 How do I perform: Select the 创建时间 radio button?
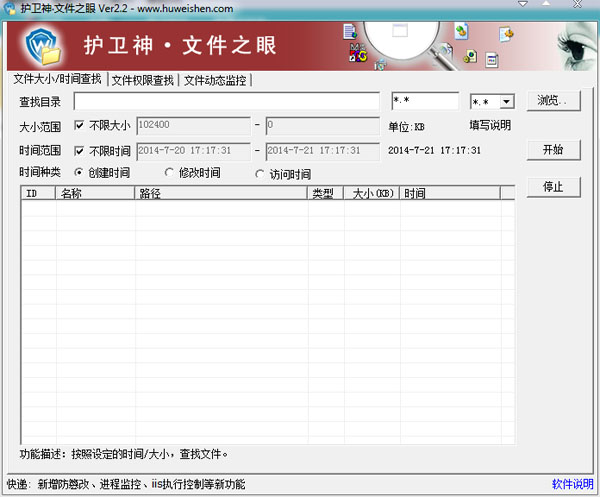[x=79, y=173]
